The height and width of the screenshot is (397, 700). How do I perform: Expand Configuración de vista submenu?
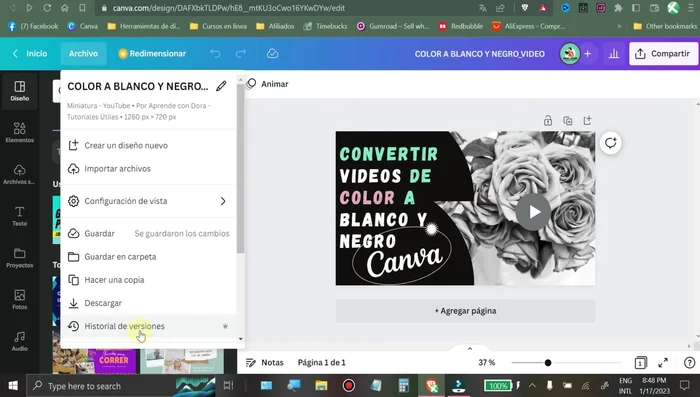148,201
